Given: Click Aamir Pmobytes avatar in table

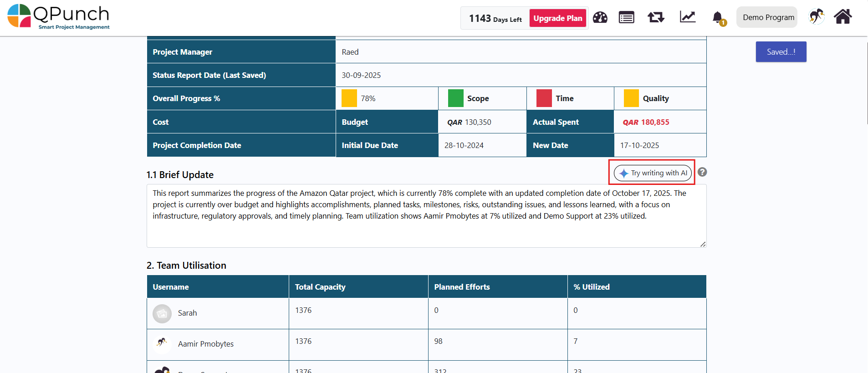Looking at the screenshot, I should tap(162, 344).
